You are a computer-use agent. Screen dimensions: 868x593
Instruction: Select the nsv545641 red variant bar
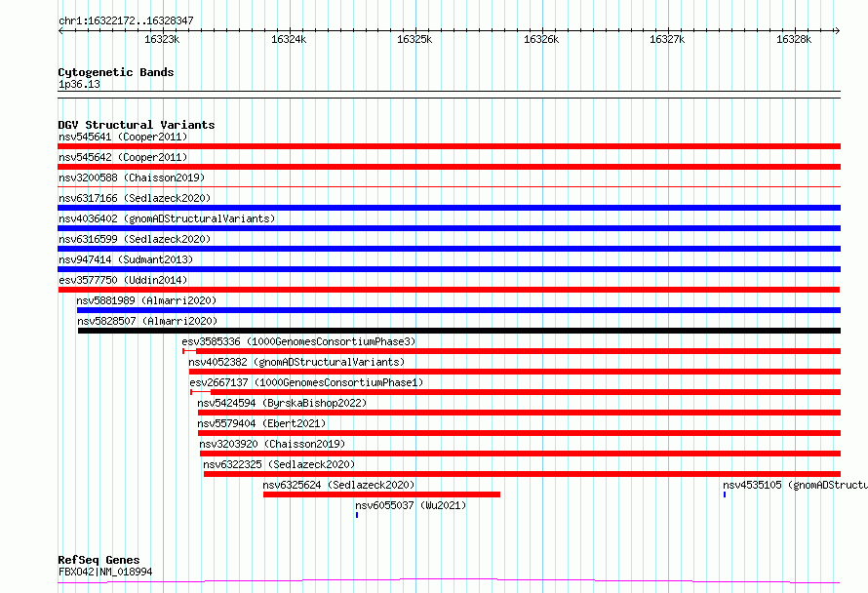[x=449, y=146]
